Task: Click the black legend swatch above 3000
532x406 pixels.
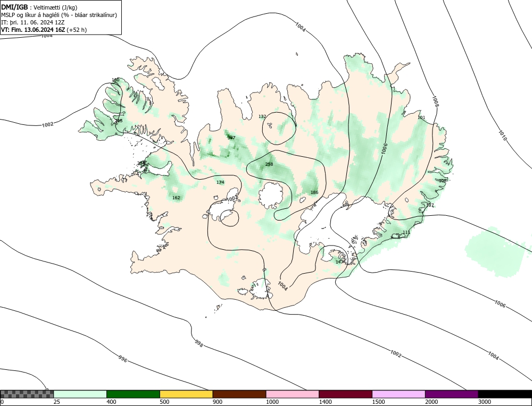Action: [x=505, y=394]
